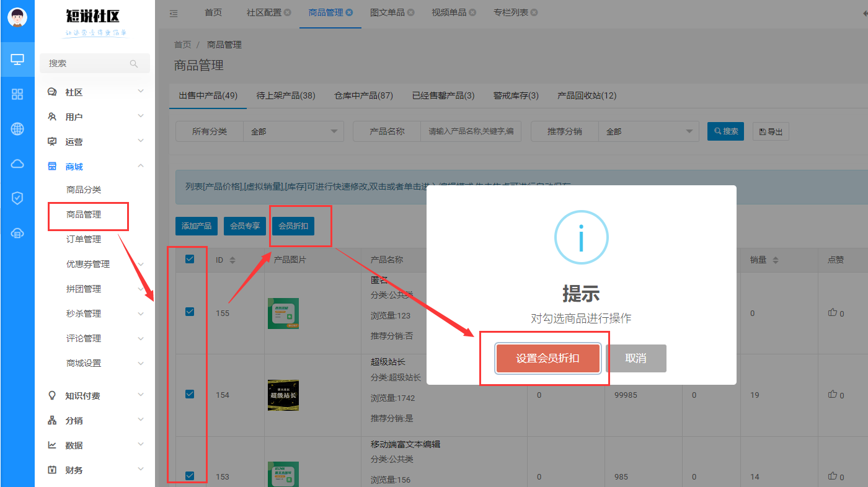Image resolution: width=868 pixels, height=487 pixels.
Task: Select the 出售中产品(49) tab
Action: (208, 95)
